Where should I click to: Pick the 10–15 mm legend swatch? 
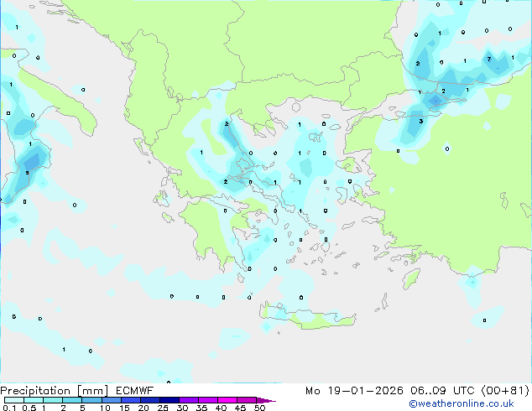tap(111, 400)
